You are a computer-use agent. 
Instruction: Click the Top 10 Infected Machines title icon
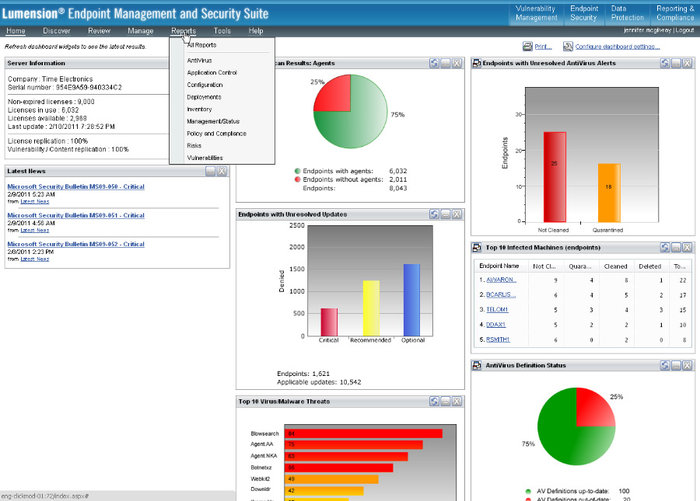point(477,247)
